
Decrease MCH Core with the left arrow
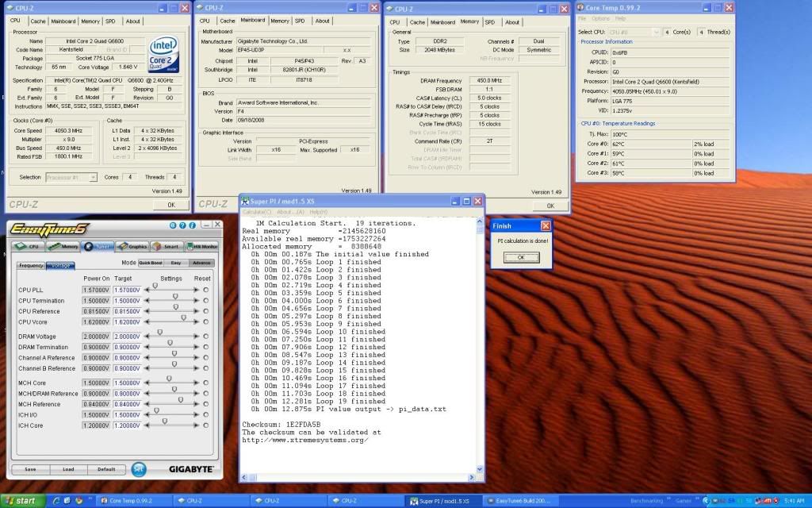tap(147, 383)
